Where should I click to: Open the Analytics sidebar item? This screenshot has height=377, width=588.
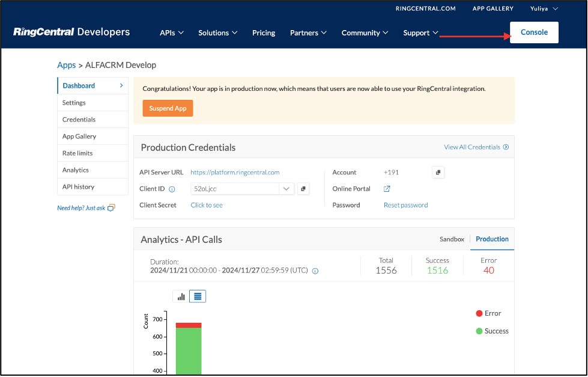(x=92, y=170)
